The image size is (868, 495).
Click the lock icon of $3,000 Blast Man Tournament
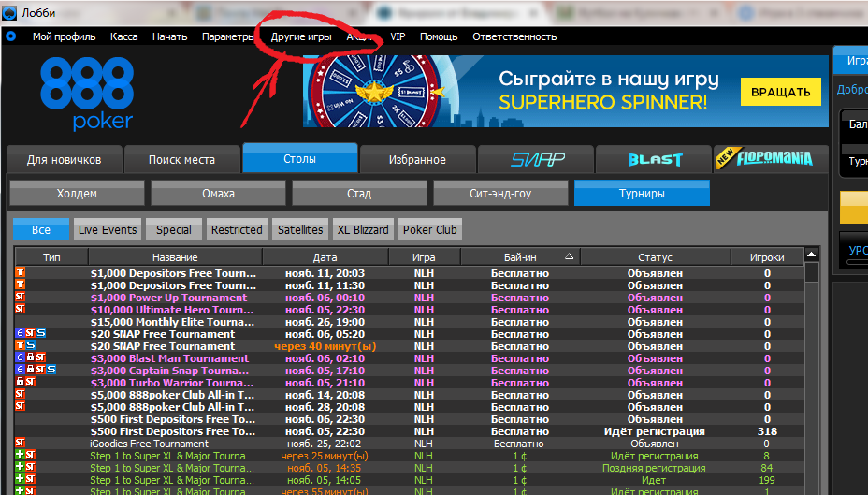(31, 357)
